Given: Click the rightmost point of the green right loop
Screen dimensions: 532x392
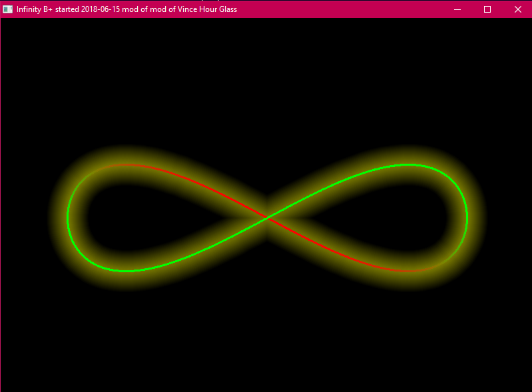Looking at the screenshot, I should click(467, 218).
